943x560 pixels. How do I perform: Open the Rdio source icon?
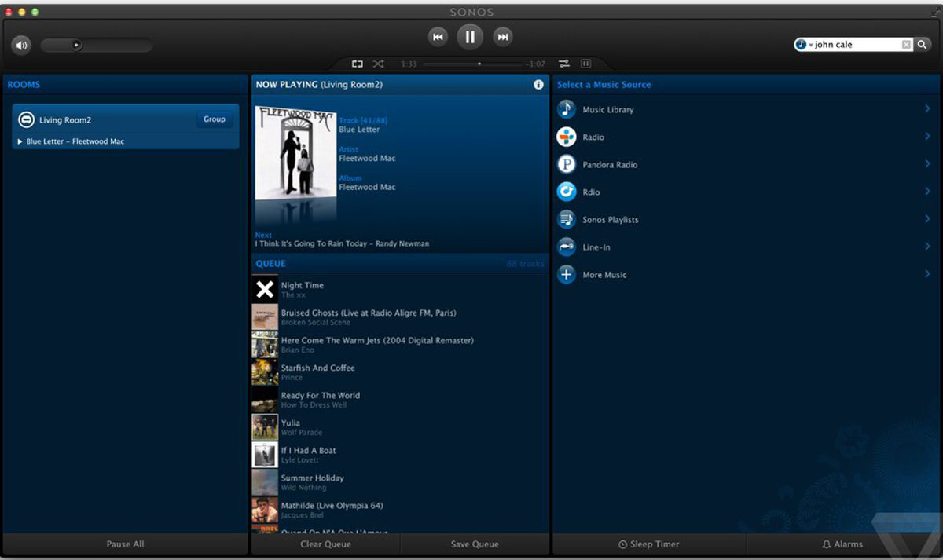(x=567, y=192)
